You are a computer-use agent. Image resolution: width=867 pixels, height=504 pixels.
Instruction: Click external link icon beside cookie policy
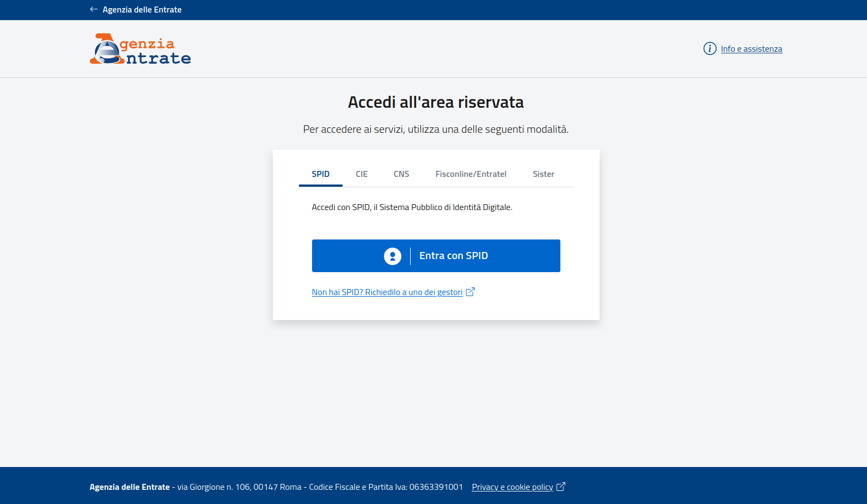click(x=561, y=487)
